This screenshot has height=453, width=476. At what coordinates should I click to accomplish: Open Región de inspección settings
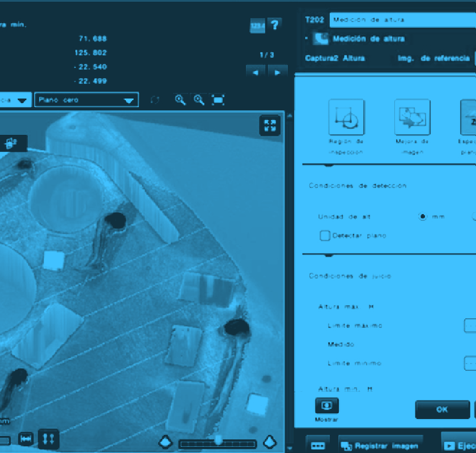[346, 118]
